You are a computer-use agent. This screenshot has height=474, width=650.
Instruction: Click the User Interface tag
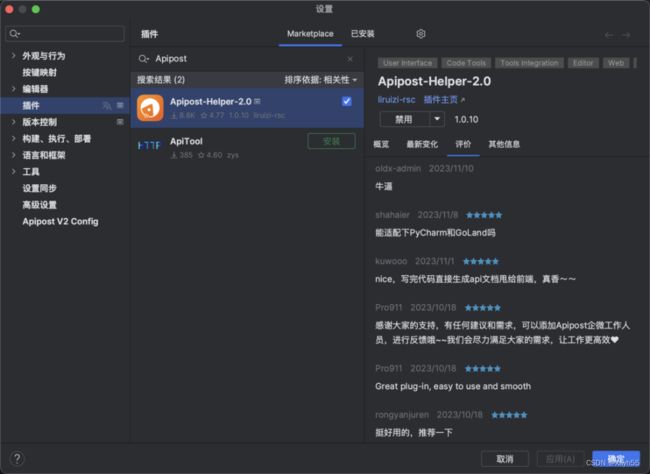click(x=407, y=63)
